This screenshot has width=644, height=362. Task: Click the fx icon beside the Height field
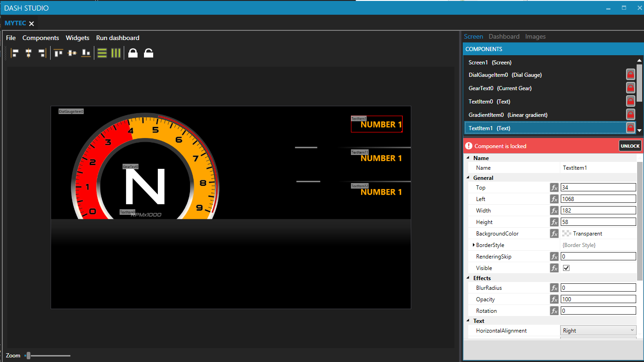[554, 222]
